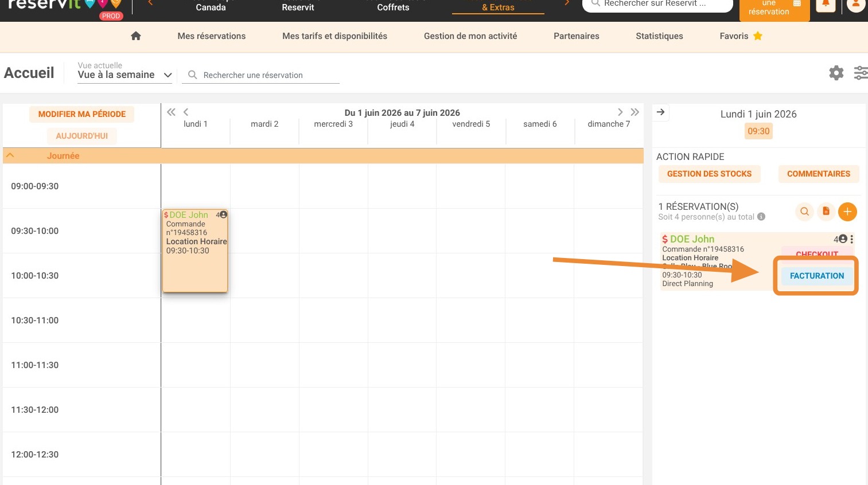The image size is (868, 485).
Task: Click the person icon on DOE John panel card
Action: pos(843,239)
